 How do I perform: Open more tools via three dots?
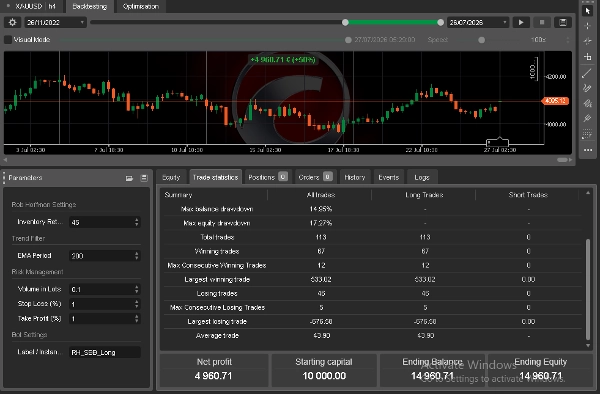[x=588, y=150]
